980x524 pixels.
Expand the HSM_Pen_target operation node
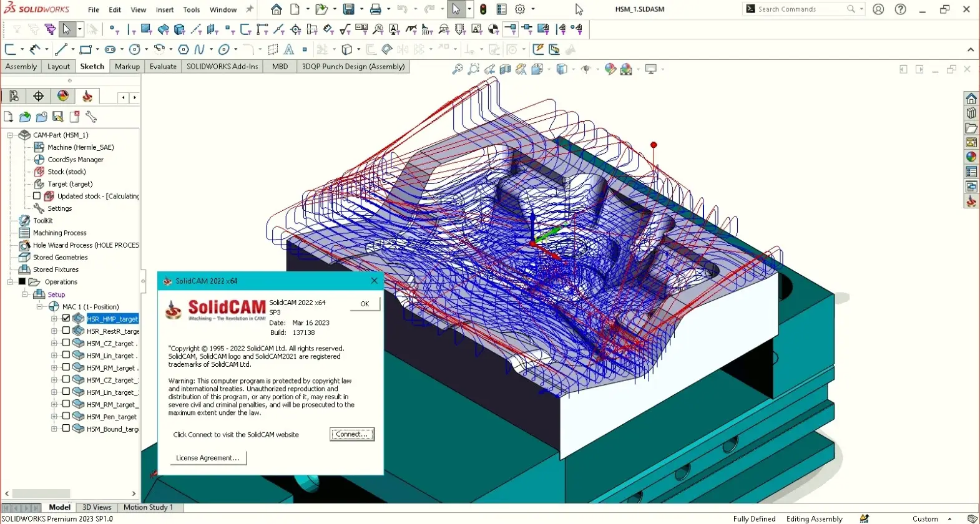coord(54,417)
